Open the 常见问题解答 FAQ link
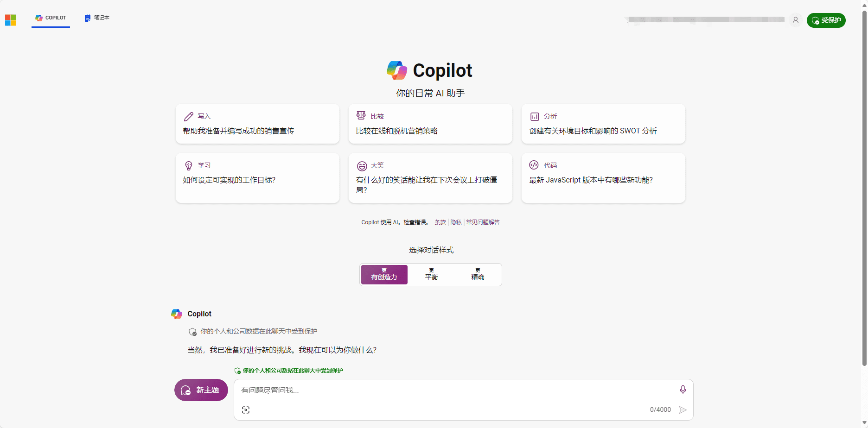Screen dimensions: 868x428 (x=483, y=222)
